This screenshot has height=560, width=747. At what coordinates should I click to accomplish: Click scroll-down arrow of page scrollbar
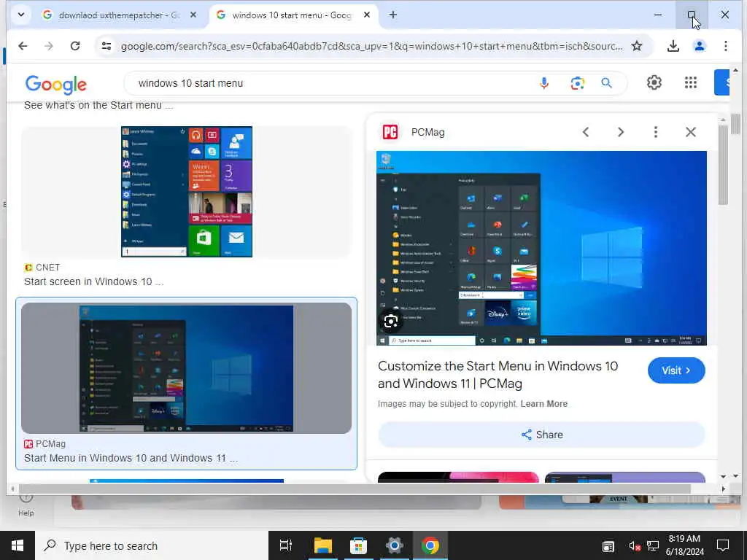(735, 475)
